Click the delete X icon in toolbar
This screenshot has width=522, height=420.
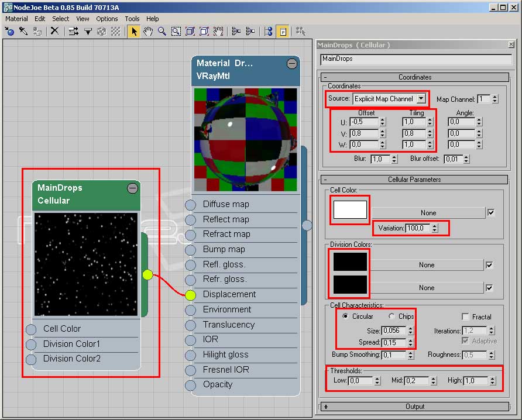coord(54,31)
